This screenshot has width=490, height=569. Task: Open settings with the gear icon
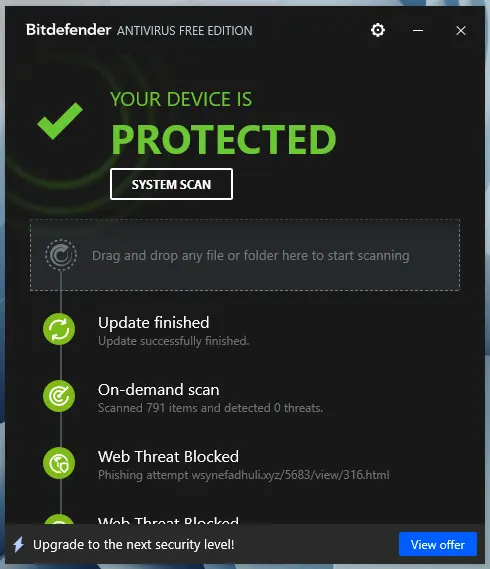coord(377,30)
